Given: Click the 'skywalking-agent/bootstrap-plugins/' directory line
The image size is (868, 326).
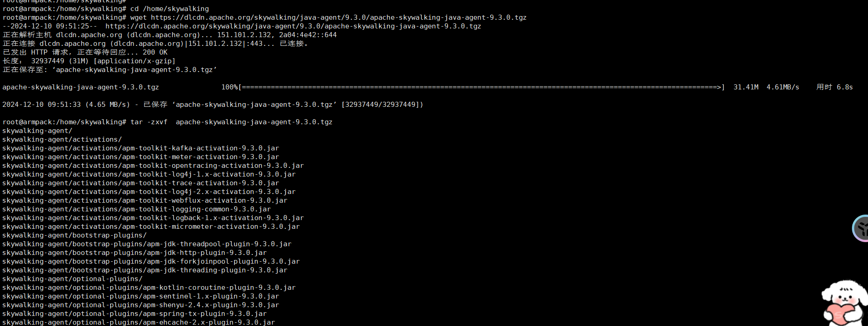Looking at the screenshot, I should pyautogui.click(x=74, y=235).
